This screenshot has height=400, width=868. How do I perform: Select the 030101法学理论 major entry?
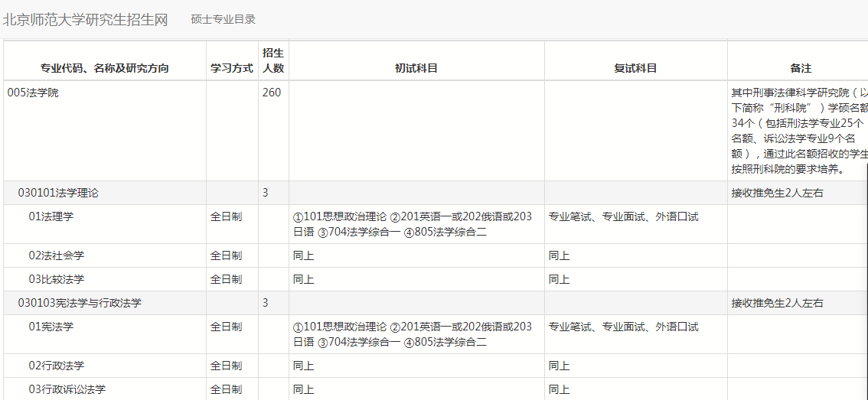[x=58, y=193]
